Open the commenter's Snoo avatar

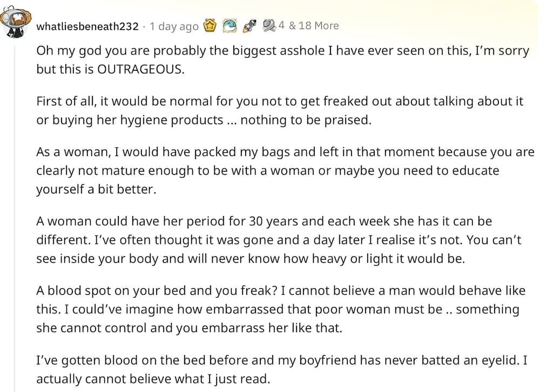[x=16, y=22]
